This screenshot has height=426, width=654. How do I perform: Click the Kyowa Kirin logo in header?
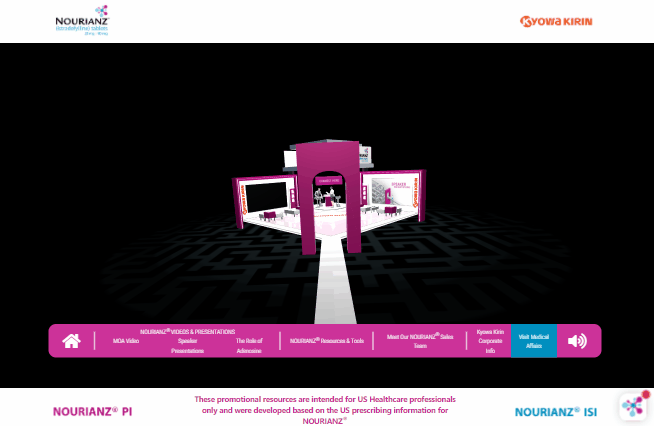point(556,21)
